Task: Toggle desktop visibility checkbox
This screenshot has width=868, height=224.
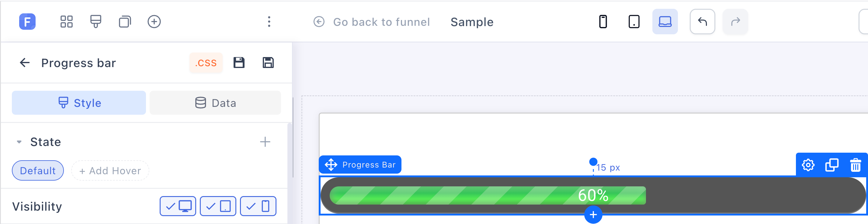Action: coord(178,206)
